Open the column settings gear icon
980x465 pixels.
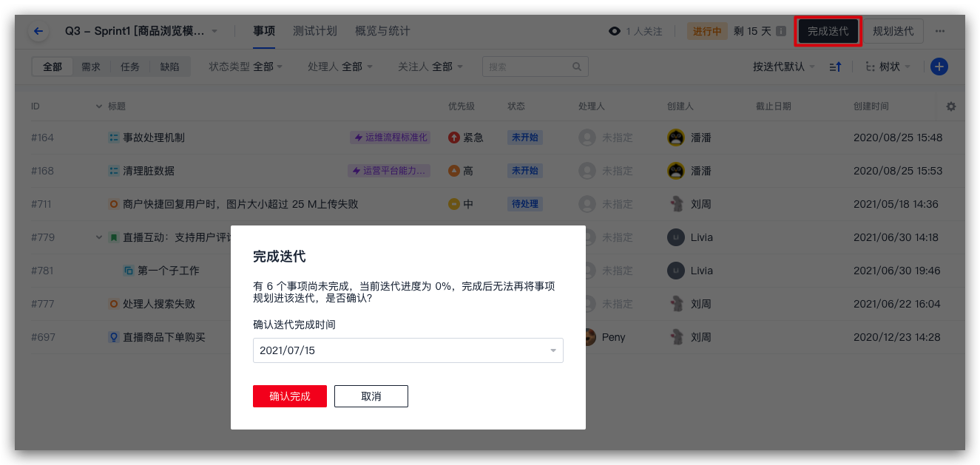point(950,106)
